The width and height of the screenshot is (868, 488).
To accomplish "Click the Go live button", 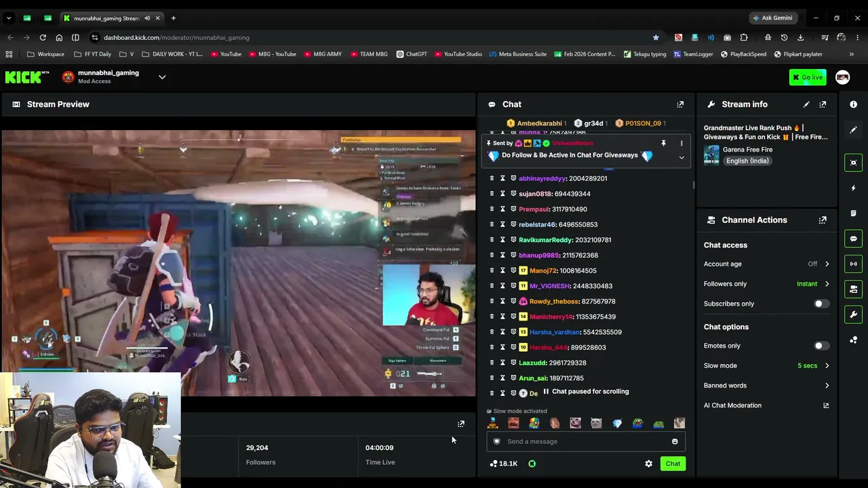I will 808,77.
